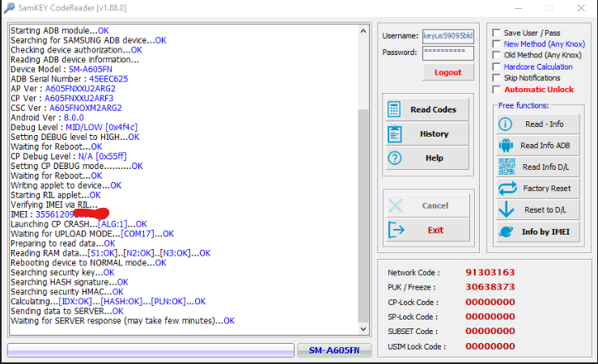Click the History clipboard icon

[x=394, y=133]
